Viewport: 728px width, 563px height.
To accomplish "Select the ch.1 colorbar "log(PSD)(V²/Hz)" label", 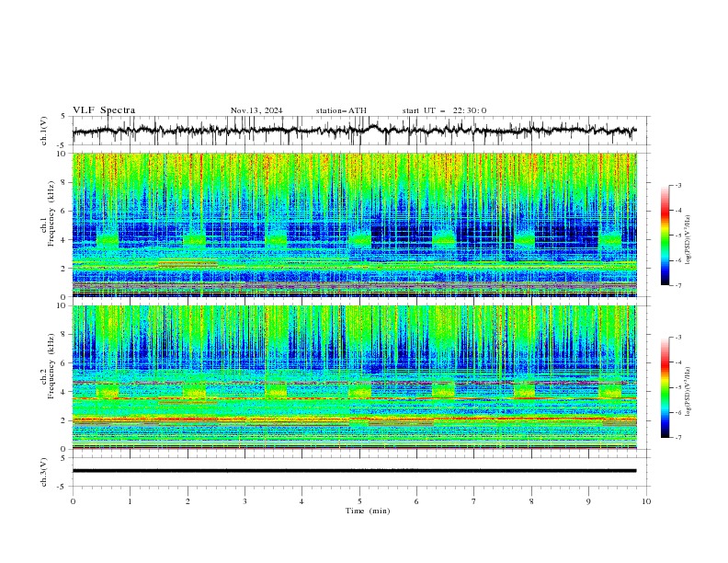I will [x=688, y=240].
